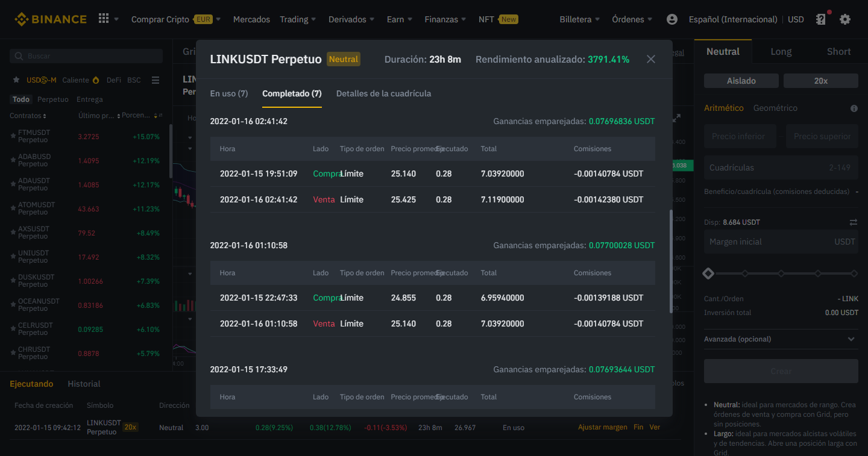Favorite AXSUSDT with its star
This screenshot has width=868, height=456.
tap(13, 233)
